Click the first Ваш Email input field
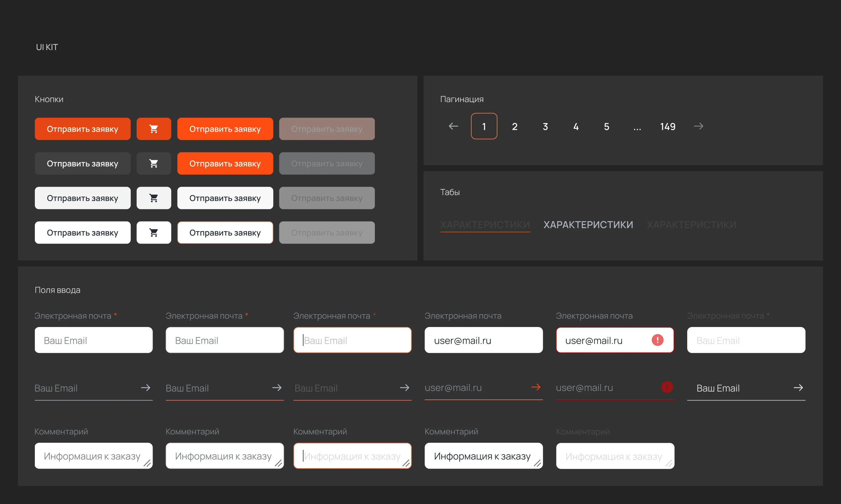This screenshot has width=841, height=504. point(93,340)
